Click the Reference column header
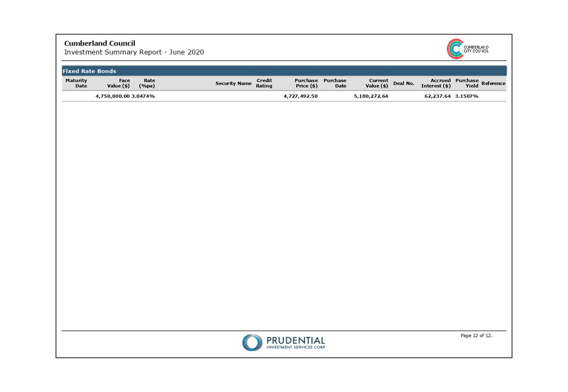Image resolution: width=568 pixels, height=392 pixels. [x=494, y=83]
